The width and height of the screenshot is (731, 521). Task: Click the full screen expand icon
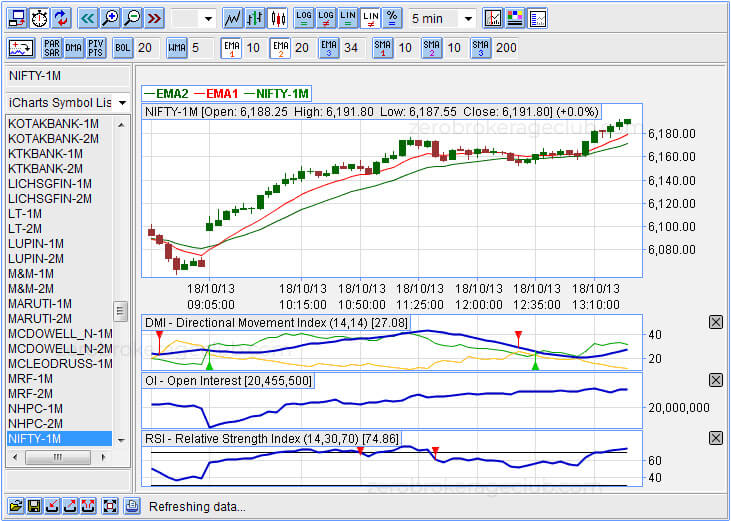[x=110, y=506]
